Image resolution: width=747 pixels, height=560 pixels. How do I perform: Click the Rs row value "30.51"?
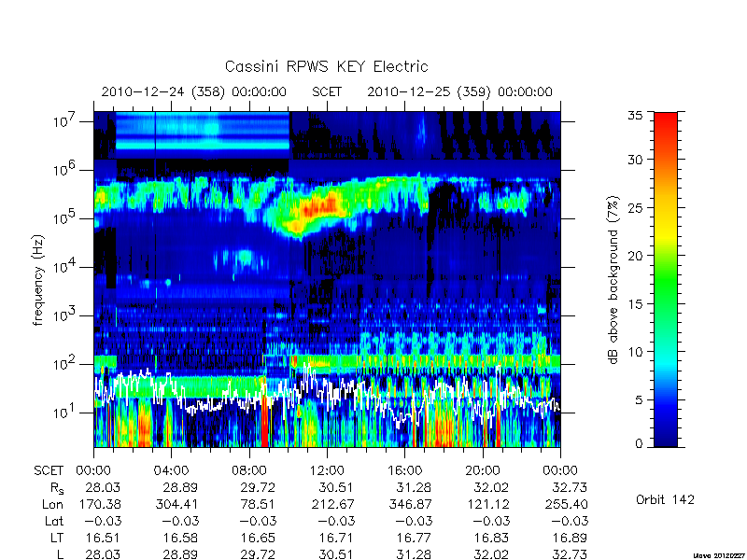(x=336, y=487)
